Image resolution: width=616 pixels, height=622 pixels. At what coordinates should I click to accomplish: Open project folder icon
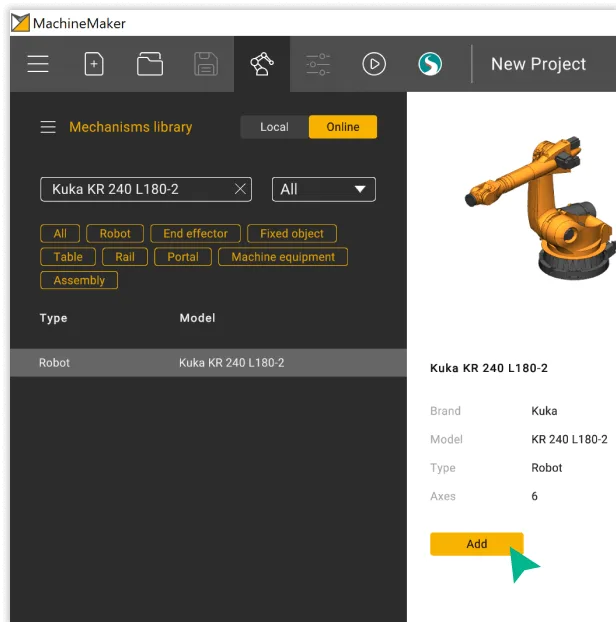tap(150, 64)
